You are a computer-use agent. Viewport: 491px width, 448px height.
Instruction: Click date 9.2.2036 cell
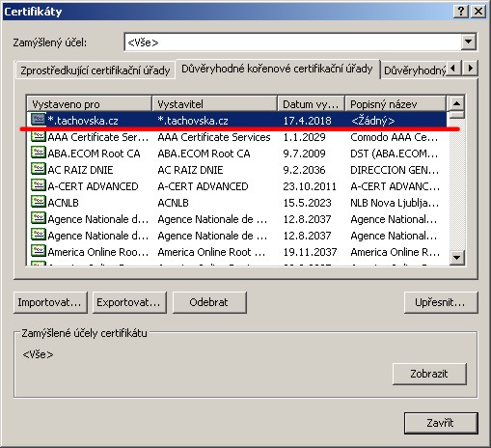point(304,170)
